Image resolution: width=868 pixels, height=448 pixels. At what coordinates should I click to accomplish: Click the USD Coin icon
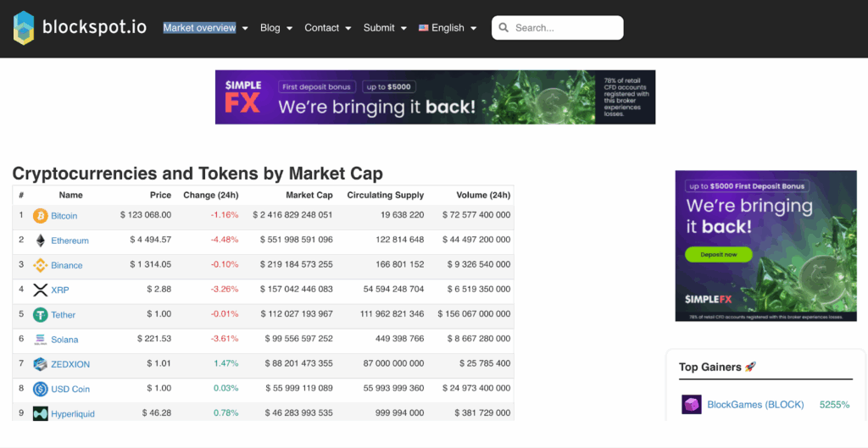point(40,389)
